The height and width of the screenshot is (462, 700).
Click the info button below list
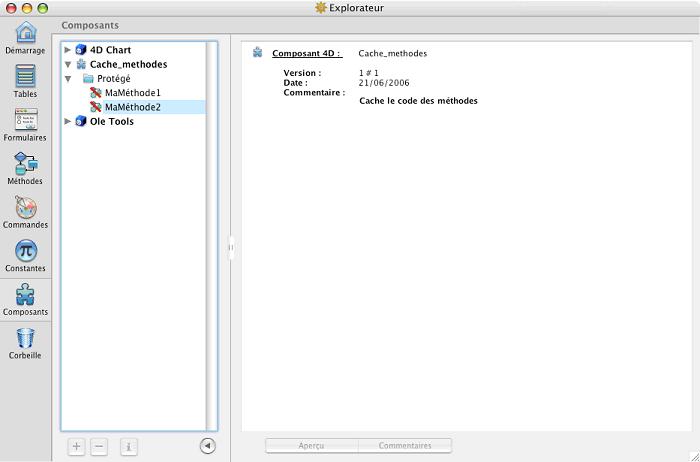(x=129, y=447)
